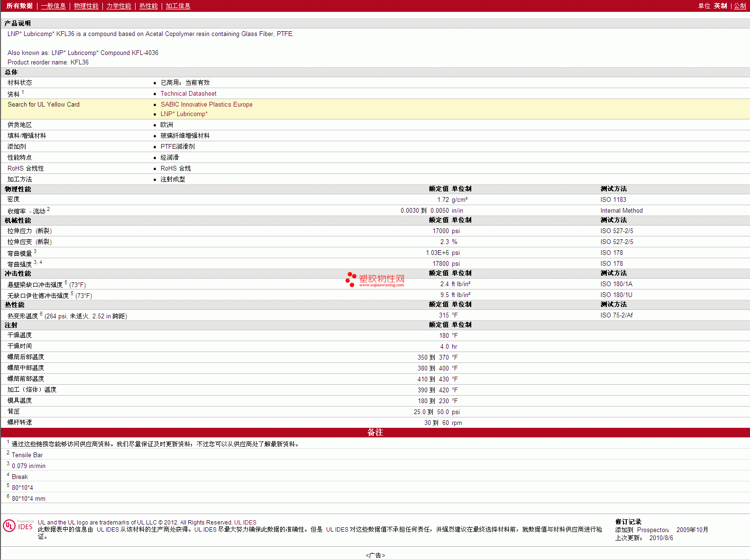The image size is (750, 560).
Task: Select the 螺筒前部温度 row label
Action: coord(26,379)
